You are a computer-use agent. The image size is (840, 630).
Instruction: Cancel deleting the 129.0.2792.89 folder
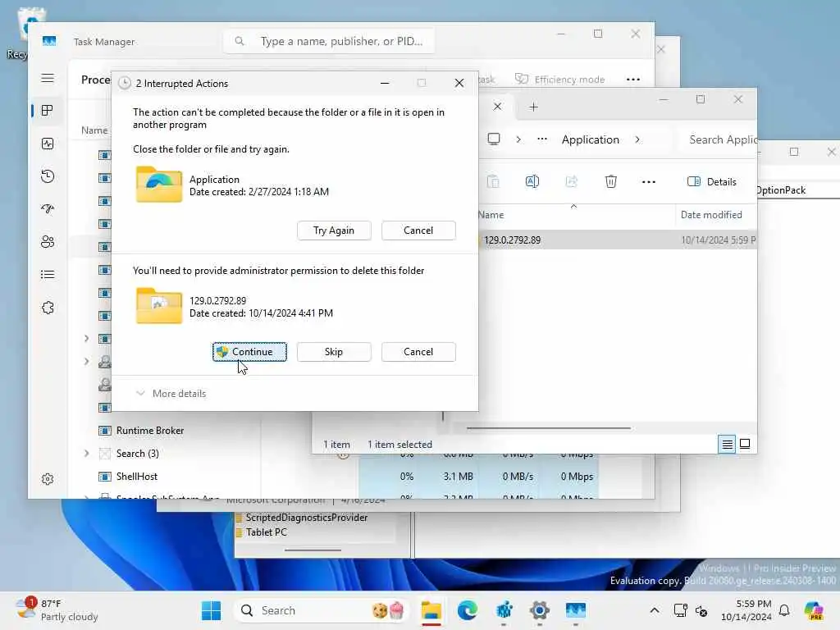tap(418, 352)
